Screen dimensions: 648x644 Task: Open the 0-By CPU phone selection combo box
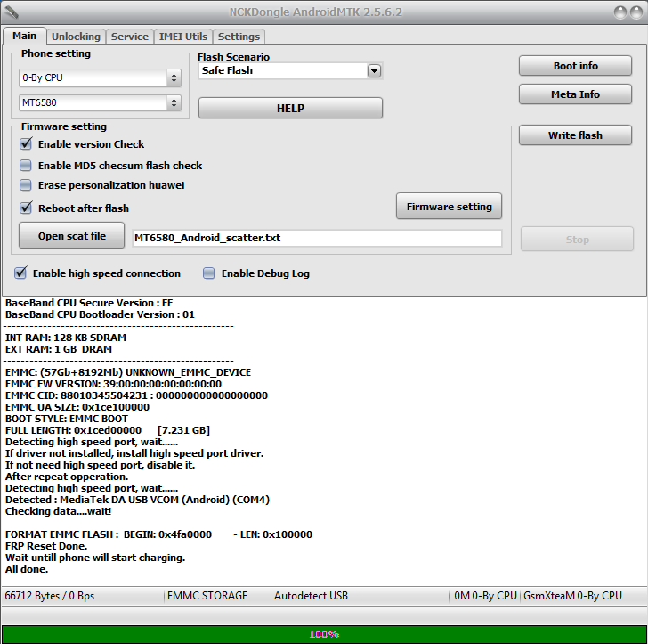tap(100, 77)
